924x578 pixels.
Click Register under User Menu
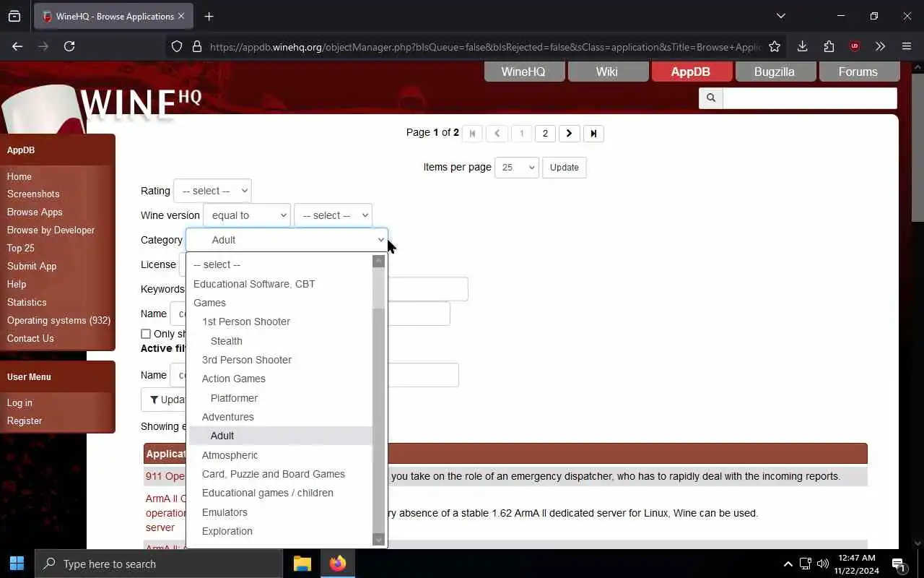(x=25, y=420)
